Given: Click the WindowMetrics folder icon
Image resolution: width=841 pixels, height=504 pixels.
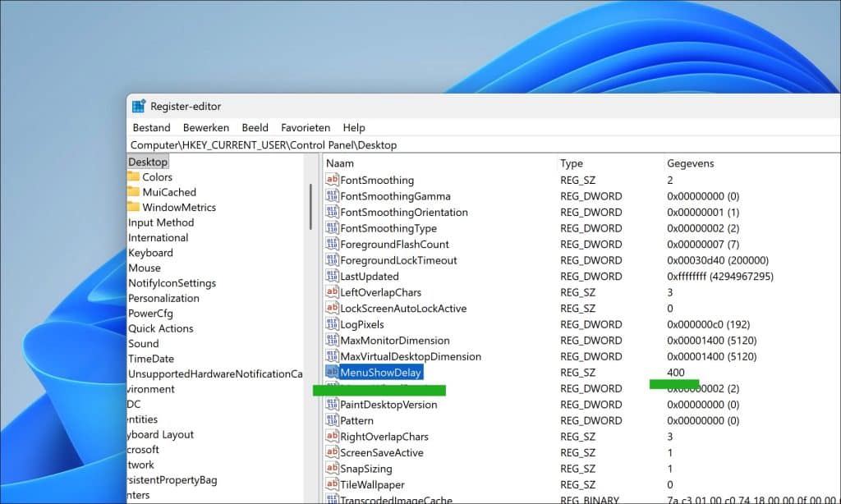Looking at the screenshot, I should (134, 206).
